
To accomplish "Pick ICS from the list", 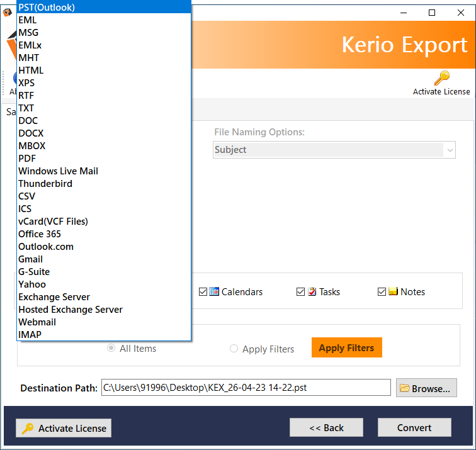I will 104,209.
